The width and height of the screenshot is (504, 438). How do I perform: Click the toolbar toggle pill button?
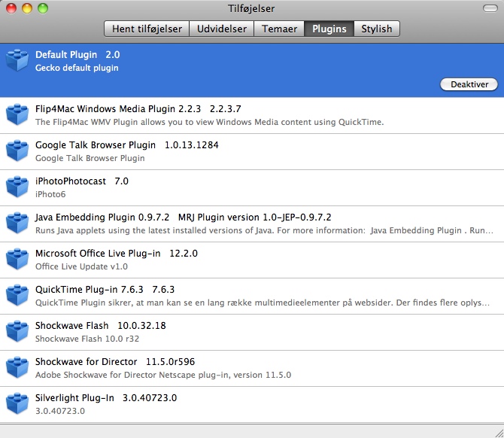[490, 8]
